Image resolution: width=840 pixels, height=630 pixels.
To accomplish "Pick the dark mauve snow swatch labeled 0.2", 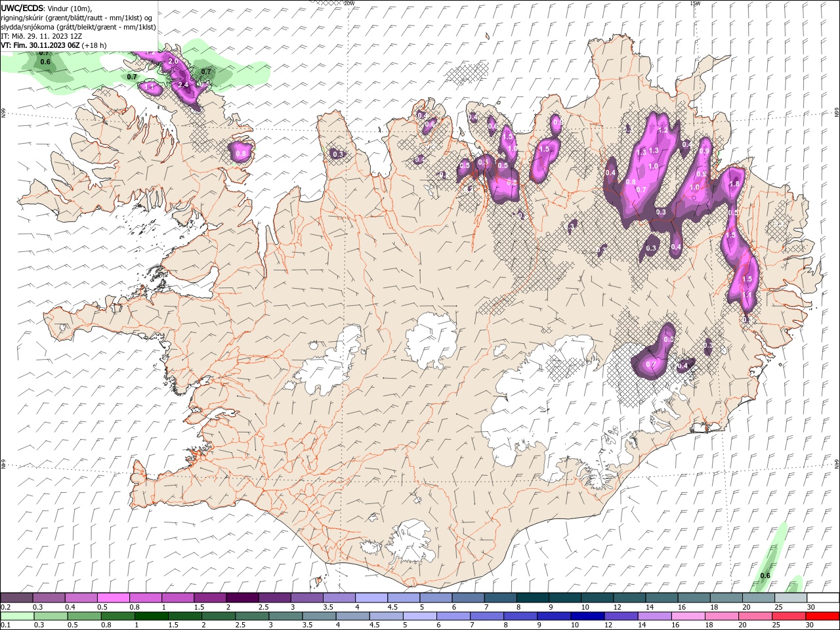I will tap(17, 598).
